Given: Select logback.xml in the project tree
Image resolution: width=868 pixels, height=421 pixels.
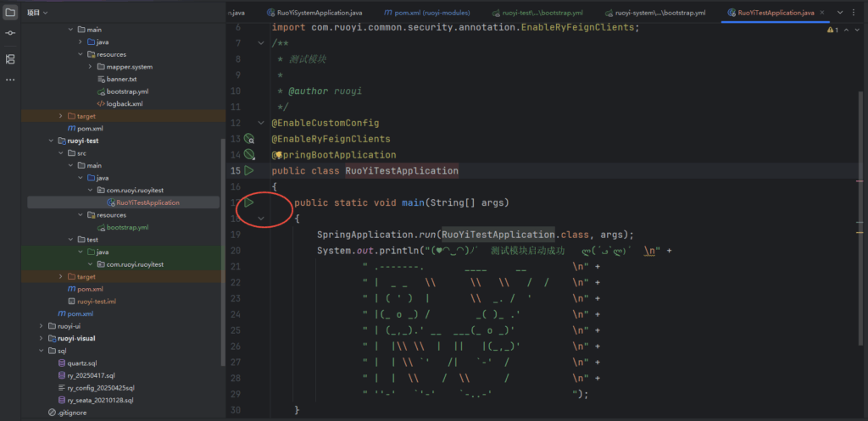Looking at the screenshot, I should pyautogui.click(x=124, y=103).
